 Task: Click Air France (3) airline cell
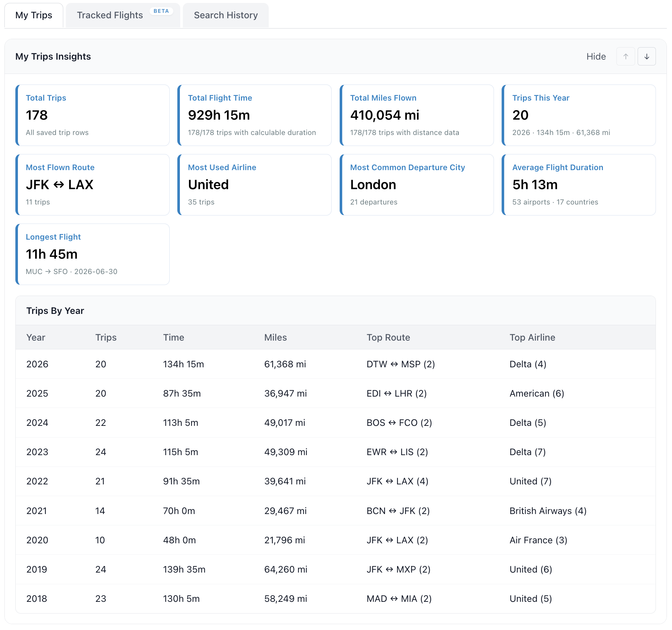coord(538,540)
